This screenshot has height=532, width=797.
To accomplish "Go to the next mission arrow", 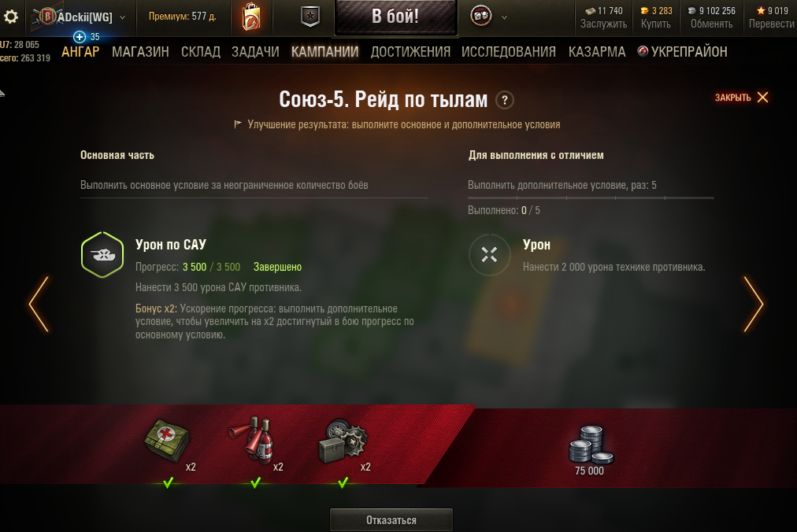I will click(x=753, y=305).
